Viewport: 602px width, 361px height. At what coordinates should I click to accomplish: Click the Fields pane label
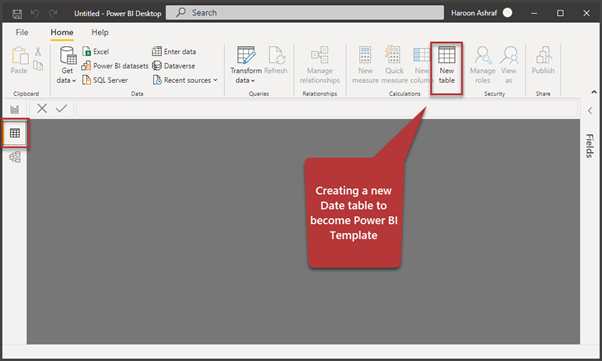tap(590, 146)
